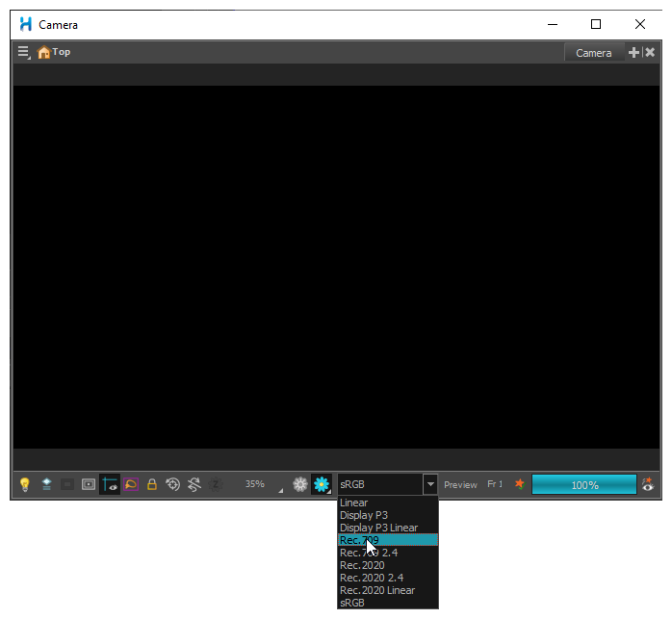672x619 pixels.
Task: Add a view with plus icon
Action: tap(633, 52)
